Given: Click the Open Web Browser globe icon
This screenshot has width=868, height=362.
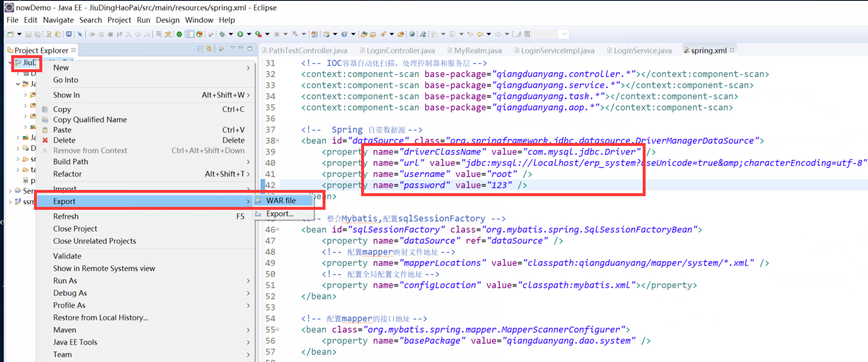Looking at the screenshot, I should 412,34.
